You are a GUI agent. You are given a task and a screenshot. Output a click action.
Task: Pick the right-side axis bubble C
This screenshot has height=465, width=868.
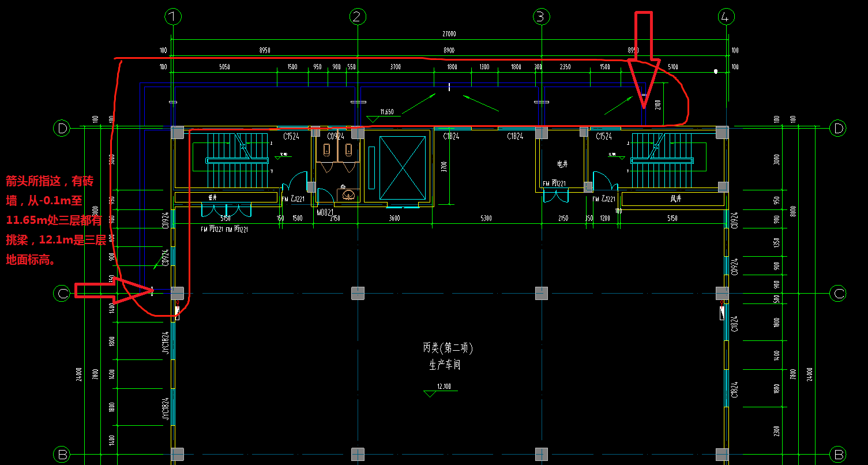(838, 294)
